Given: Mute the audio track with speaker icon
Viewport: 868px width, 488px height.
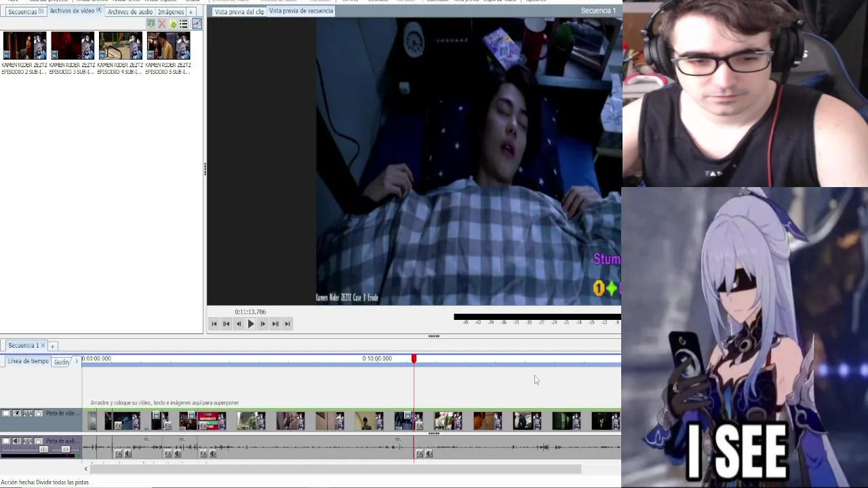Looking at the screenshot, I should pos(17,441).
